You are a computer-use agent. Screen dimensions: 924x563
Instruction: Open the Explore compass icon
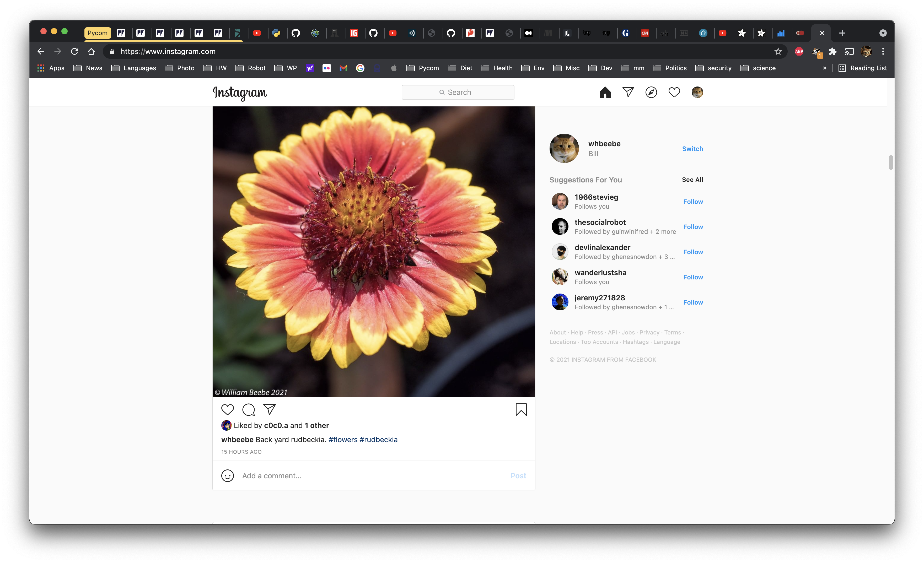(651, 92)
